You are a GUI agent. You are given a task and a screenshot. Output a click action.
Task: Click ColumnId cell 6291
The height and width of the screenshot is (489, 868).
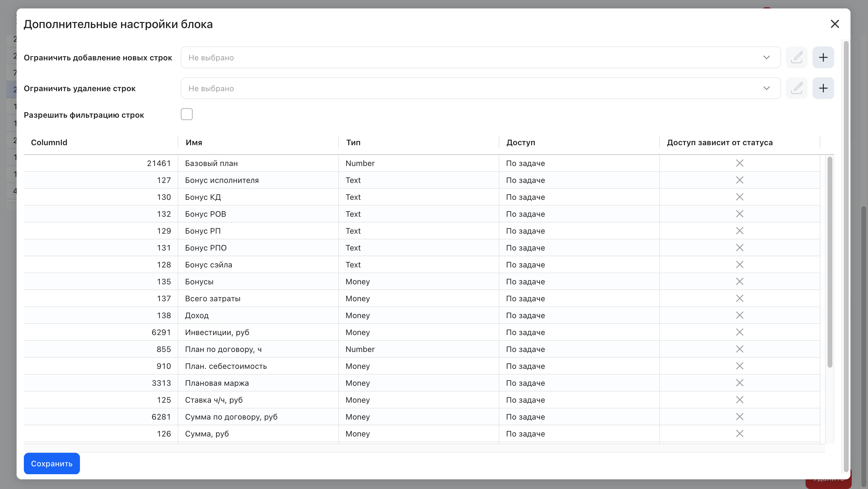pos(101,332)
